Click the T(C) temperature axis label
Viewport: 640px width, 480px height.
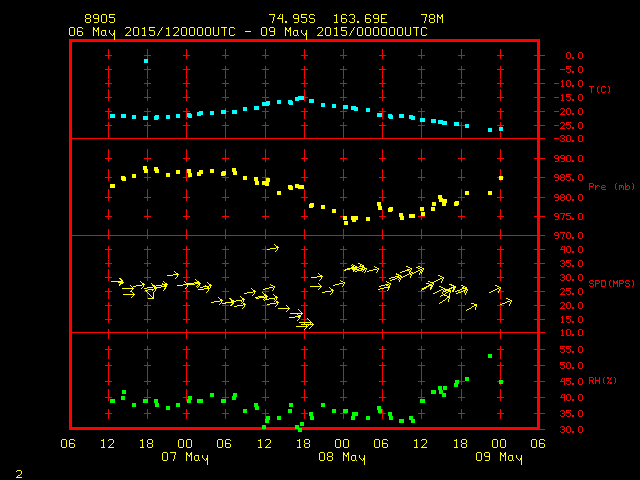point(600,89)
